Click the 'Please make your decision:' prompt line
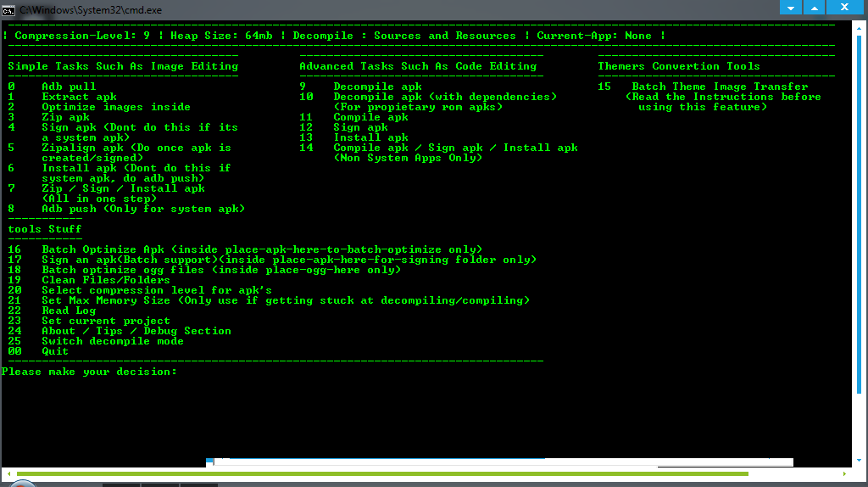868x487 pixels. (89, 372)
